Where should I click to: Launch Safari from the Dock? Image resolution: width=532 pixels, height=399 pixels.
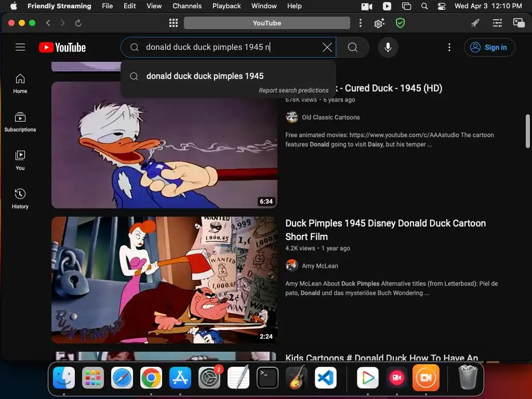point(122,378)
